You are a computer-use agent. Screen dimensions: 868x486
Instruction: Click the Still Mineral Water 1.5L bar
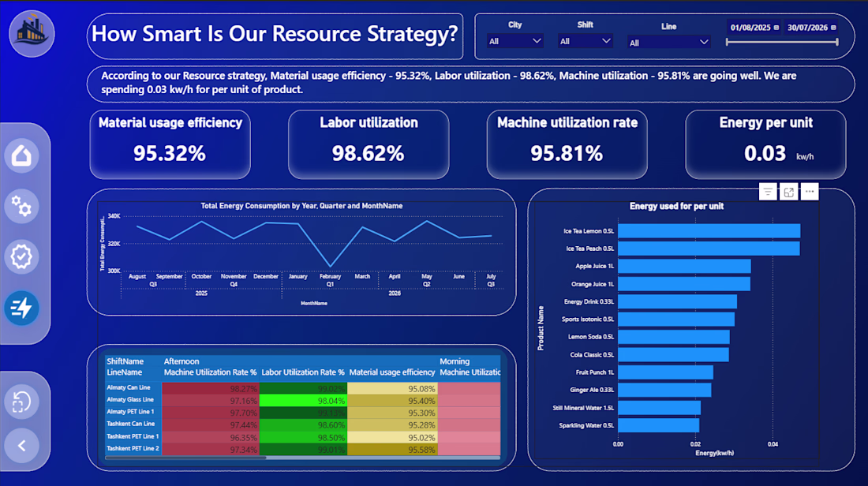coord(660,408)
